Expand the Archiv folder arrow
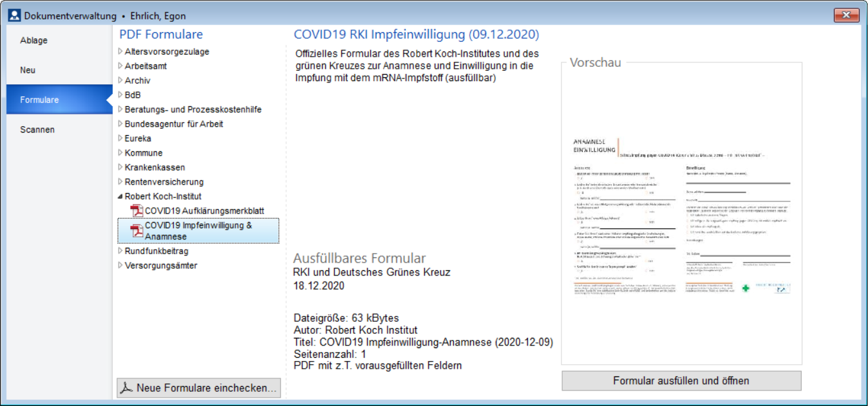Screen dimensions: 868x406 (120, 80)
